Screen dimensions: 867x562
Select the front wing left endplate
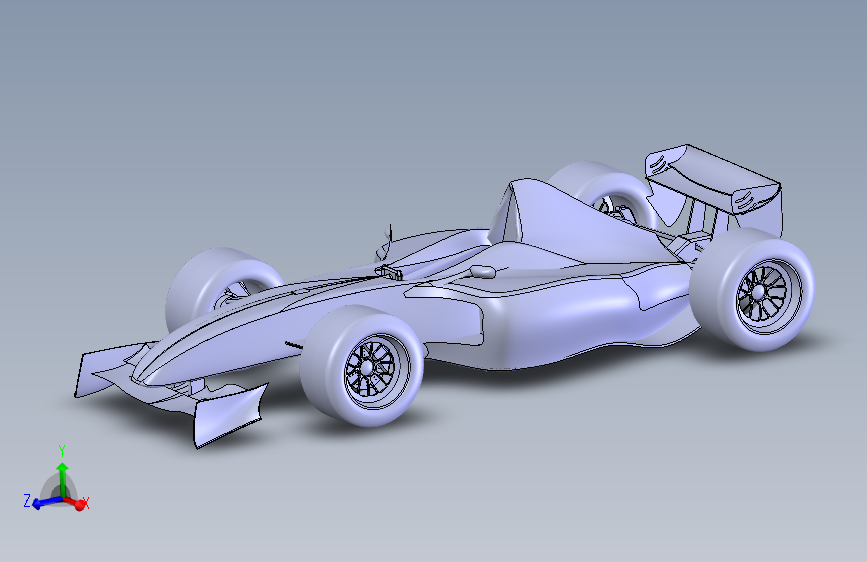(105, 370)
